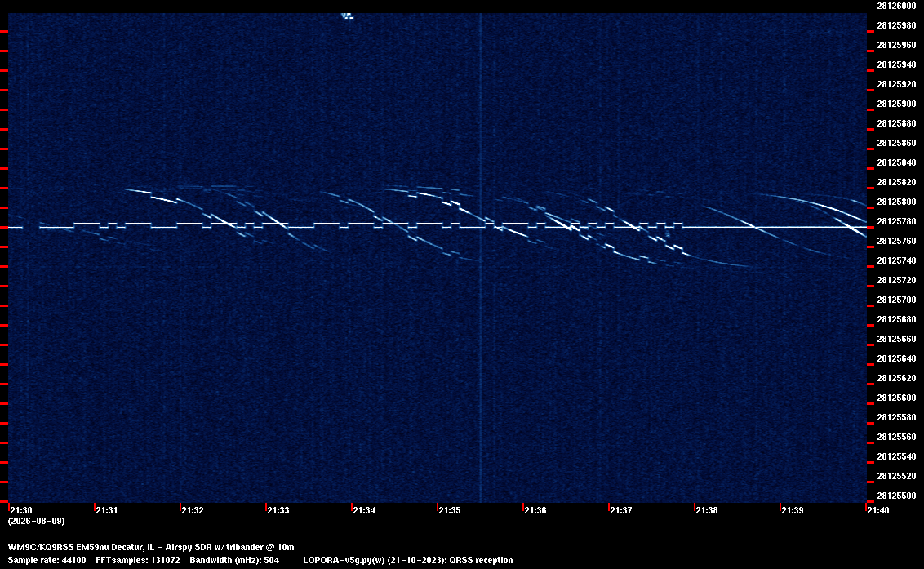Viewport: 924px width, 569px height.
Task: Click the LOPORA-v5g.py(w) QRSS reception text
Action: (x=408, y=560)
